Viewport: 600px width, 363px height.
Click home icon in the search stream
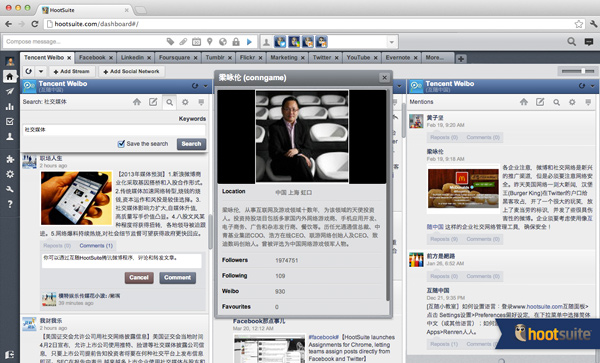(x=137, y=102)
